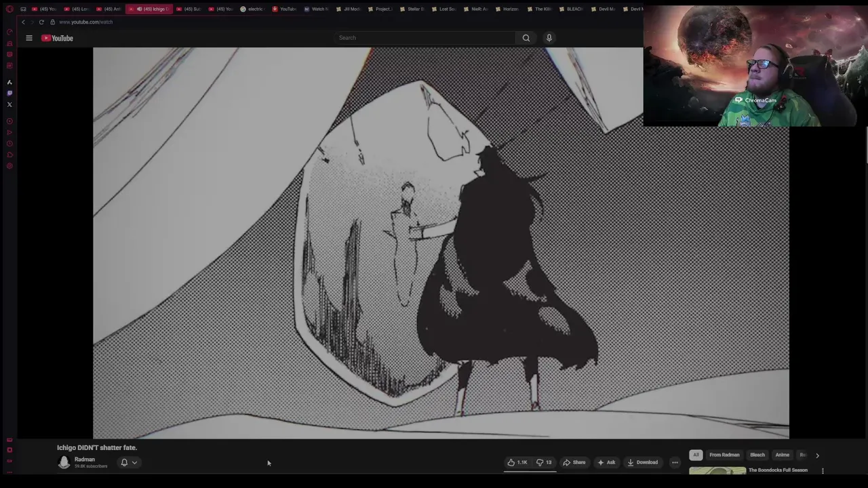Open the 'Lost Sou' browser tab
868x488 pixels.
pyautogui.click(x=444, y=9)
